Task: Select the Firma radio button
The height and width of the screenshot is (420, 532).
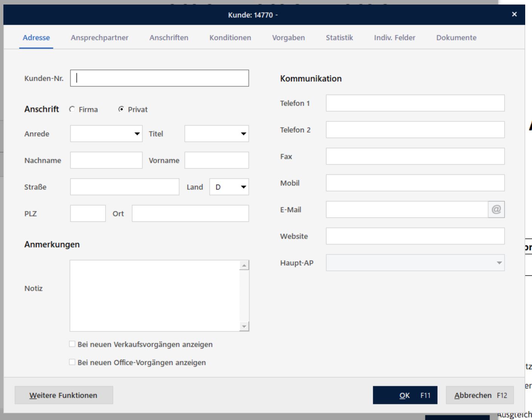Action: click(72, 109)
